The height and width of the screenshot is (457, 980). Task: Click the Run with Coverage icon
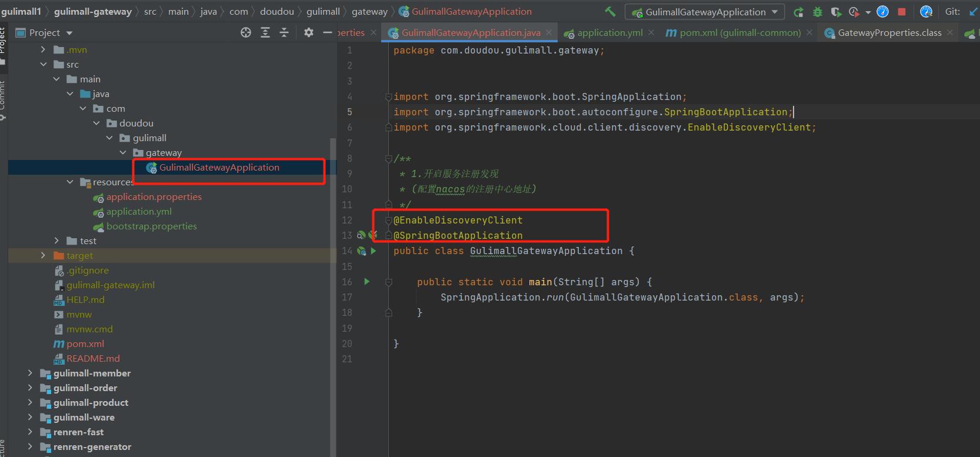pyautogui.click(x=836, y=12)
